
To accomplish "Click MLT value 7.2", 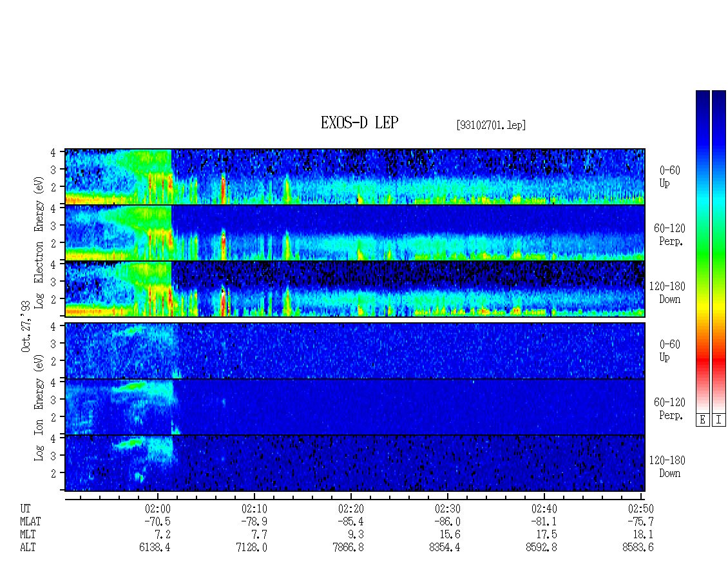I will [x=163, y=535].
